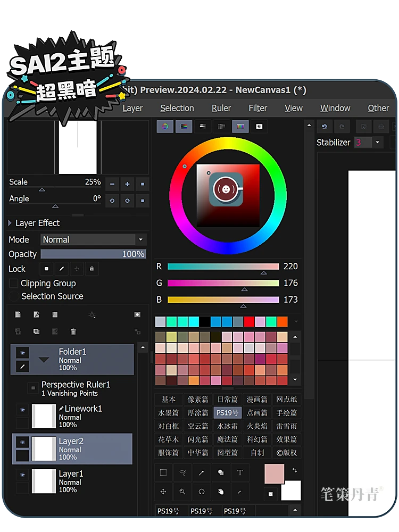Open the Ruler menu
Screen dimensions: 399x532
pos(221,108)
